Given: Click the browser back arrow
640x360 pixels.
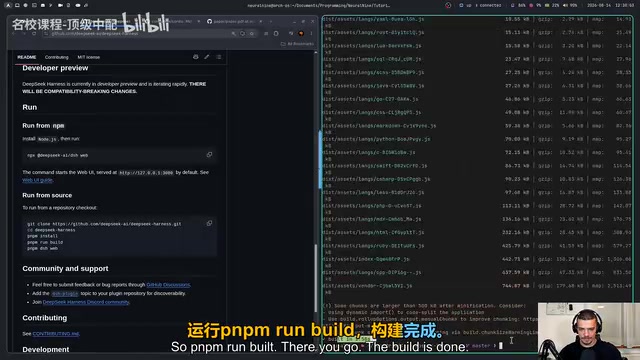Looking at the screenshot, I should (14, 33).
